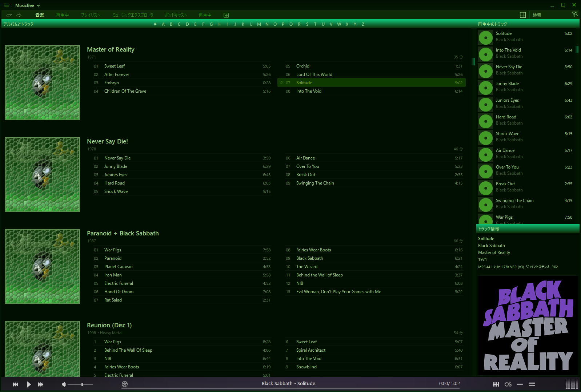This screenshot has width=581, height=392.
Task: Select Never Say Die! album cover thumbnail
Action: click(x=42, y=175)
